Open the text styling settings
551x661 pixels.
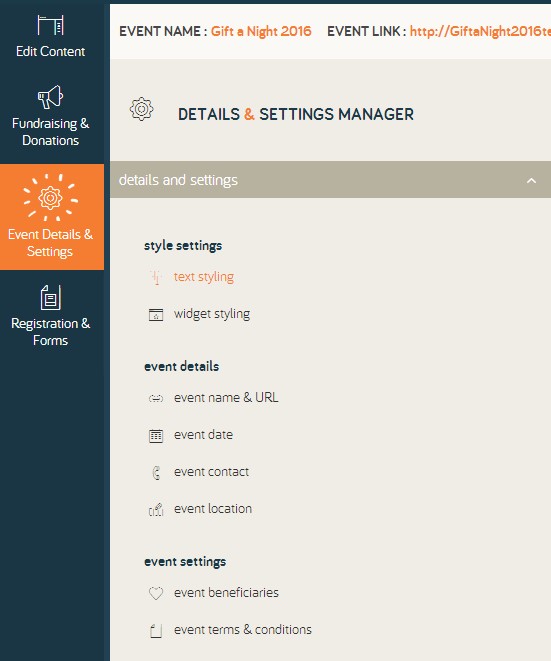coord(204,277)
